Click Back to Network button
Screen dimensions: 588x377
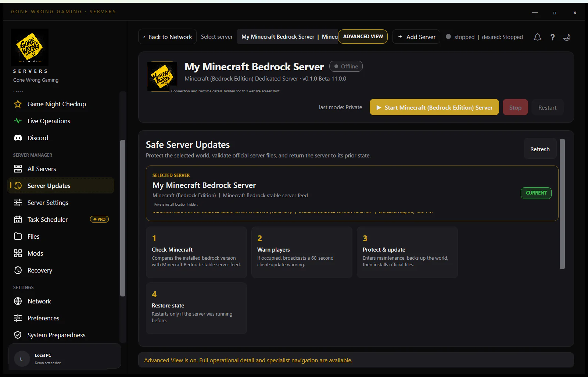coord(167,37)
